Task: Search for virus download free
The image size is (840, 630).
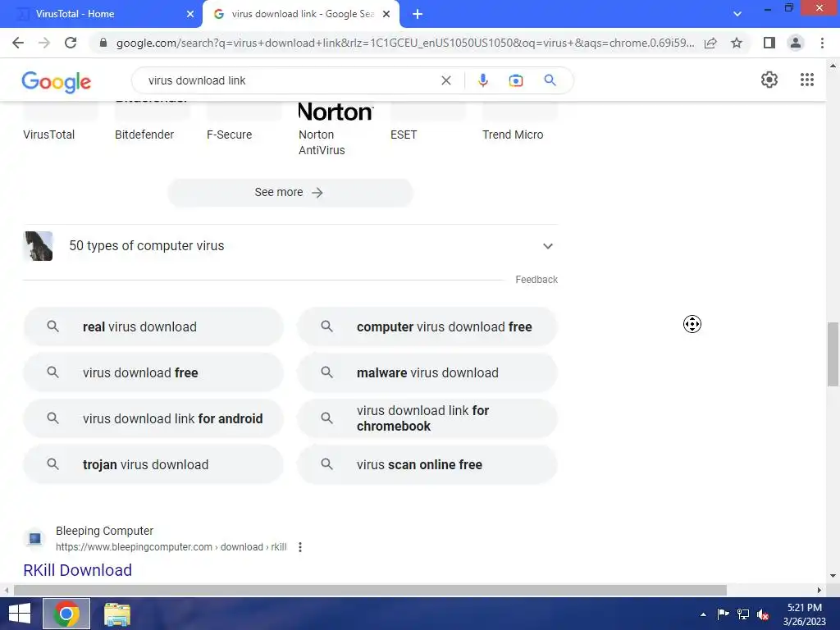Action: 153,373
